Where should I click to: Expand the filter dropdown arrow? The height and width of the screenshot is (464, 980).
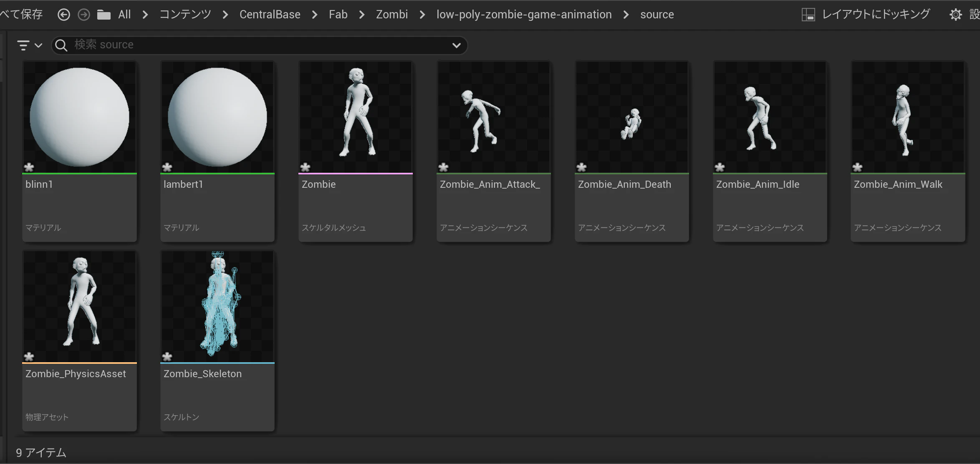click(38, 45)
